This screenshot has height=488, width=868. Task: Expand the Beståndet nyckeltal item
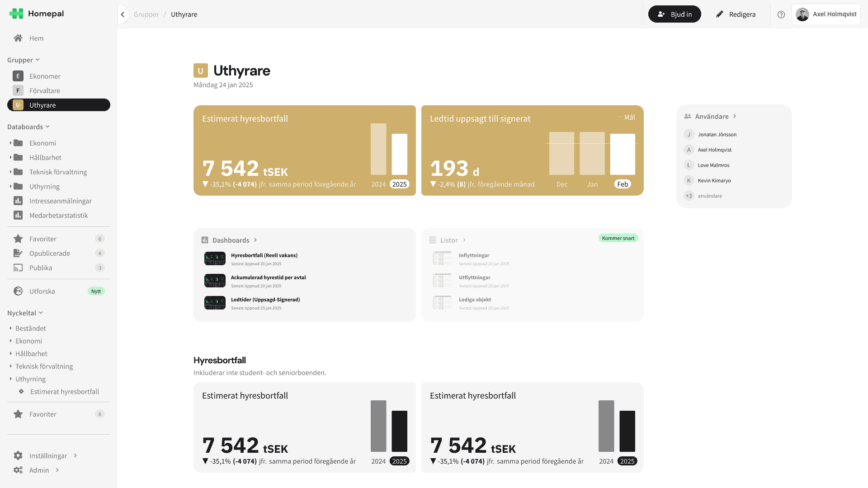[x=10, y=328]
